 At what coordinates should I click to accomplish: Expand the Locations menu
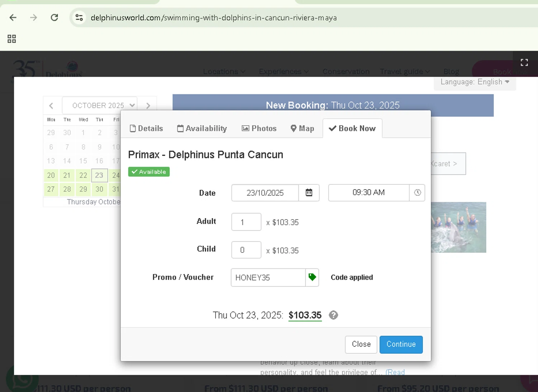point(224,71)
